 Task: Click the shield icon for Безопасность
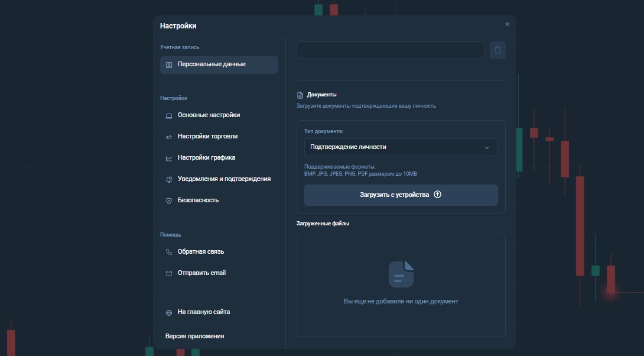click(x=169, y=200)
